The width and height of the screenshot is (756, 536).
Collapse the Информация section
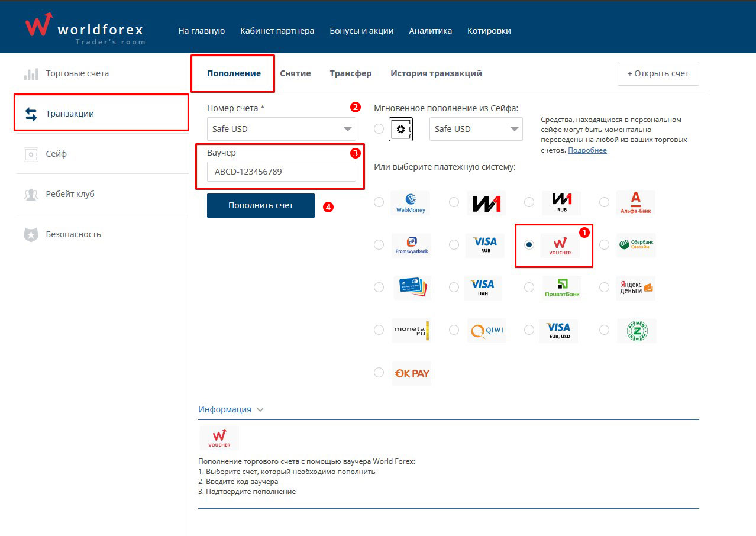tap(231, 409)
